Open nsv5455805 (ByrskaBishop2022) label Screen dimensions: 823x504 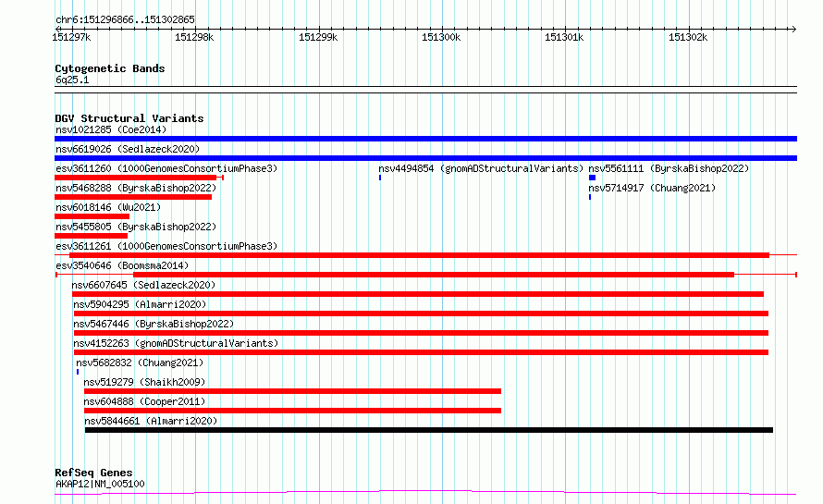(x=136, y=227)
